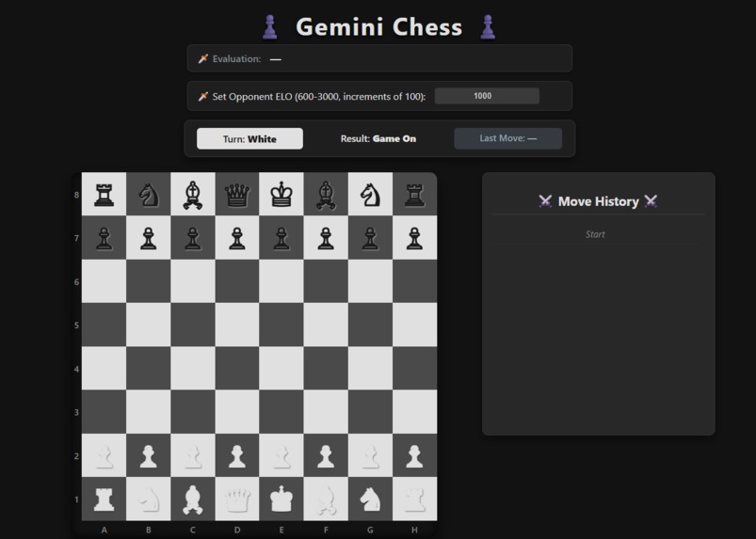The height and width of the screenshot is (539, 756).
Task: Click the empty square D4
Action: (x=237, y=368)
